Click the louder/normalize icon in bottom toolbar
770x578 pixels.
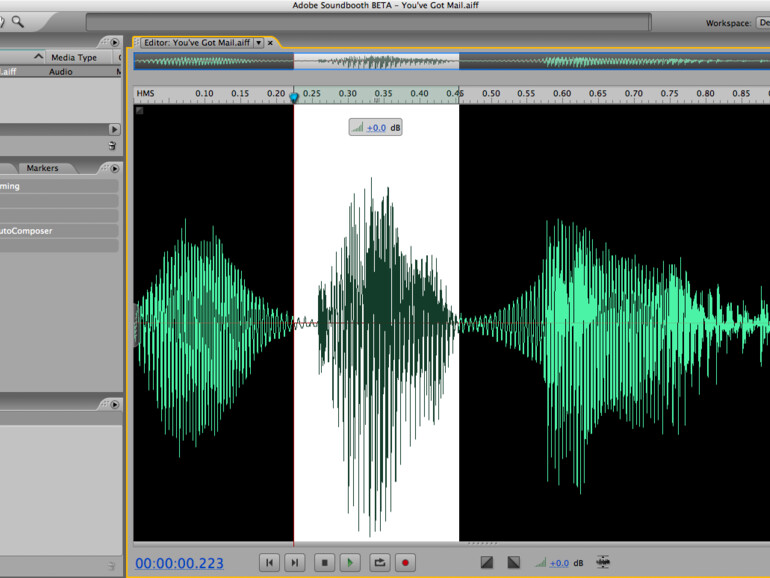(x=602, y=563)
